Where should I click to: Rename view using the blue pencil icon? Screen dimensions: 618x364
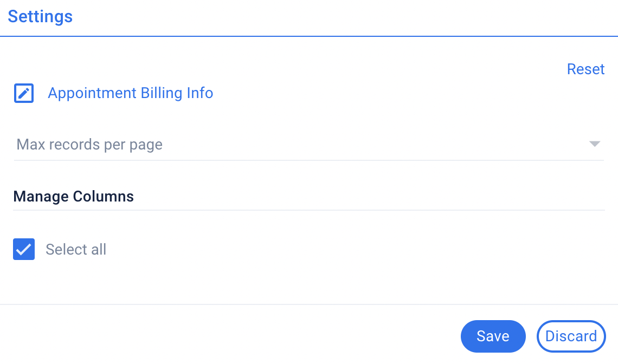pos(24,93)
